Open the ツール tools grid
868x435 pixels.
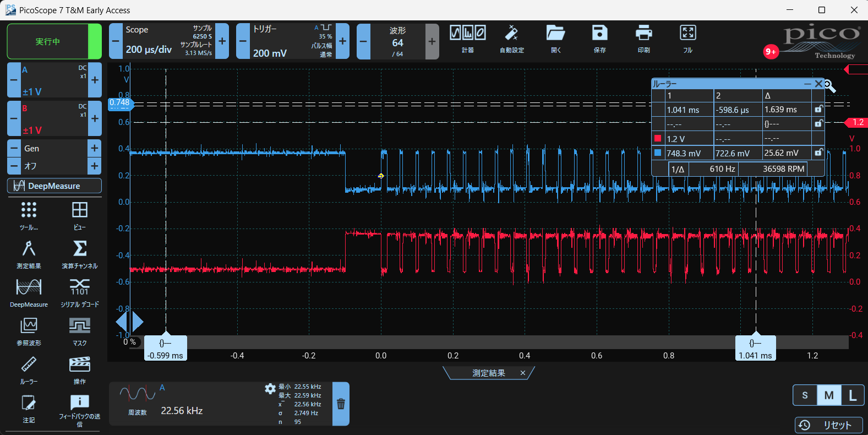tap(29, 215)
